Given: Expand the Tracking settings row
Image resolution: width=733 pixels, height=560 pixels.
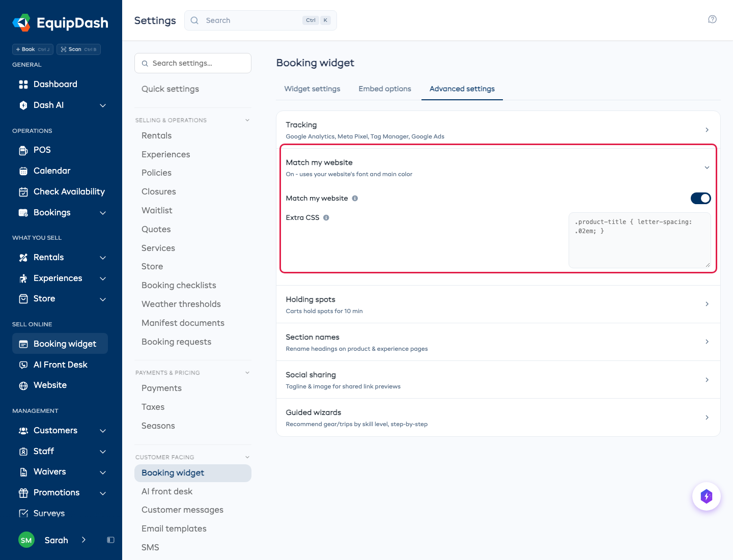Looking at the screenshot, I should click(x=498, y=130).
